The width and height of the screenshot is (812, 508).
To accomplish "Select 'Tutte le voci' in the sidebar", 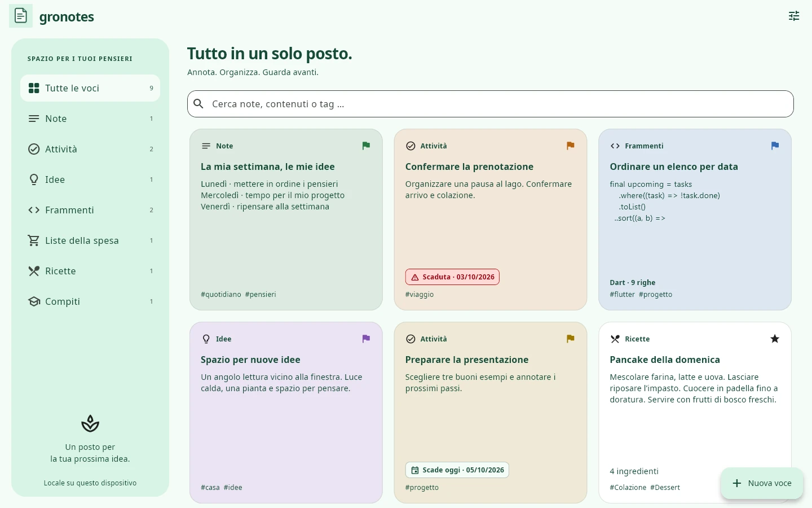I will point(90,88).
